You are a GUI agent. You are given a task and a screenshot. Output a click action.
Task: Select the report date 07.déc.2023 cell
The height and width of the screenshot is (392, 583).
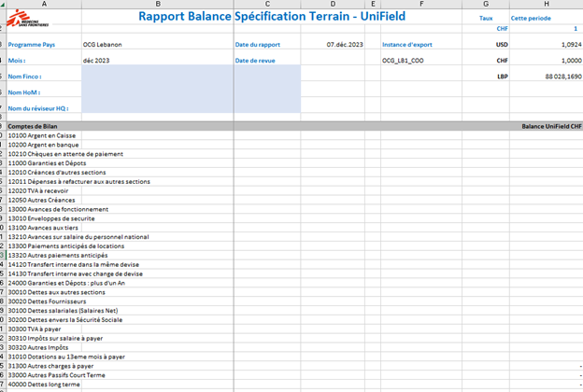(x=345, y=45)
